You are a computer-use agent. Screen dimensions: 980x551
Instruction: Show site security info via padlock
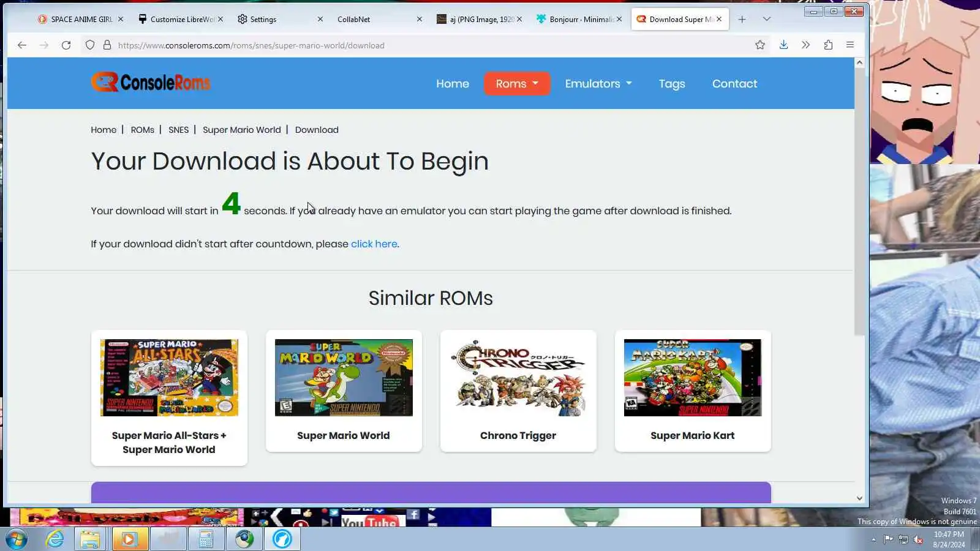click(107, 45)
